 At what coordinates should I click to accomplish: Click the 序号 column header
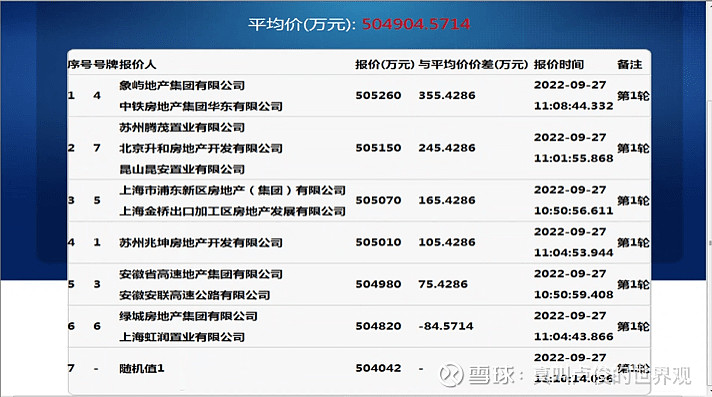80,65
